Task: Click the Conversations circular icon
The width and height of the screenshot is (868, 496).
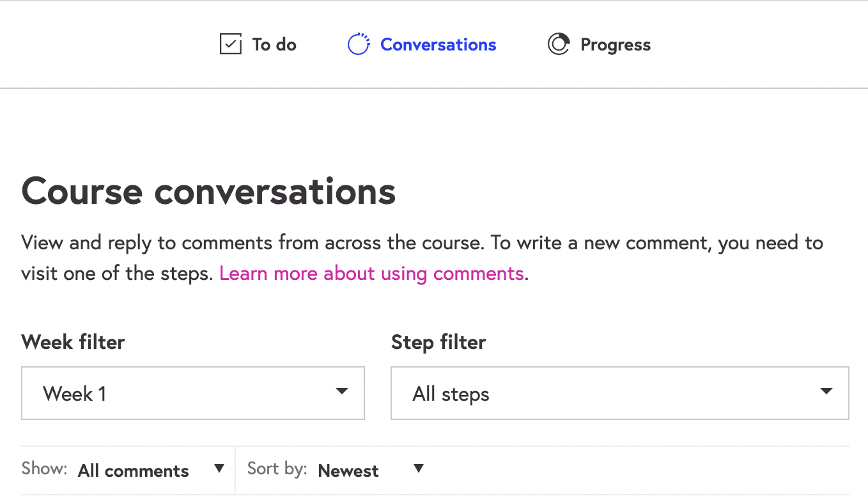Action: (359, 44)
